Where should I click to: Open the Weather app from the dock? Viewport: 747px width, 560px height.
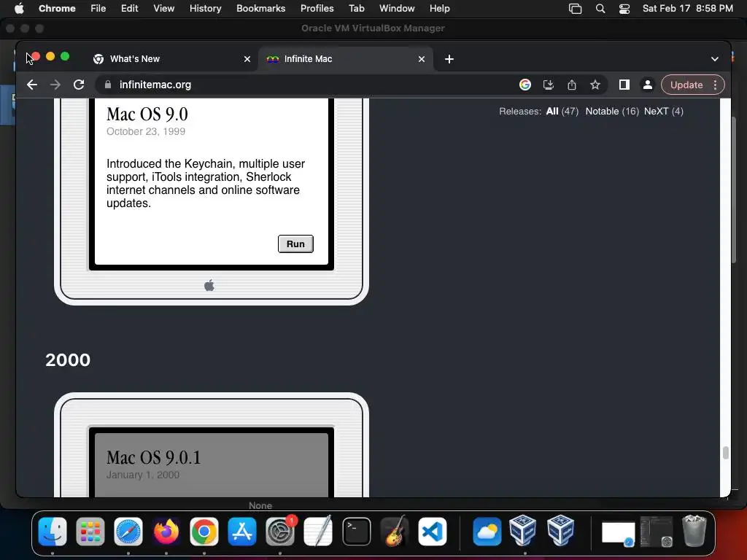pyautogui.click(x=487, y=532)
